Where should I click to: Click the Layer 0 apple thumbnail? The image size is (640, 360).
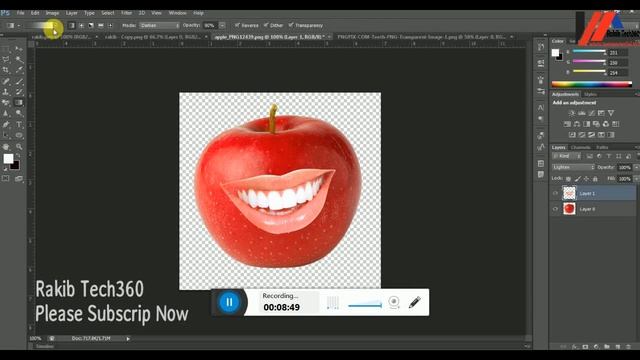tap(569, 209)
